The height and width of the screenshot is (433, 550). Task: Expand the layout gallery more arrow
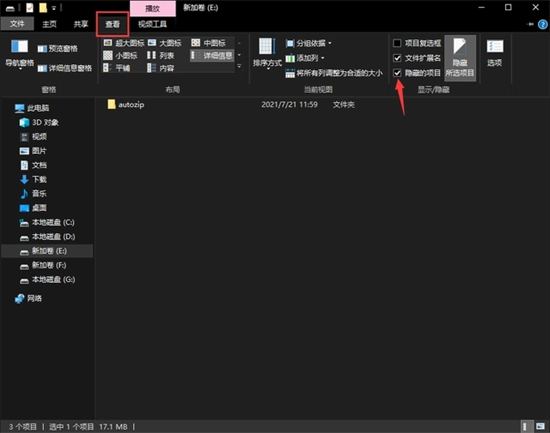(x=239, y=66)
